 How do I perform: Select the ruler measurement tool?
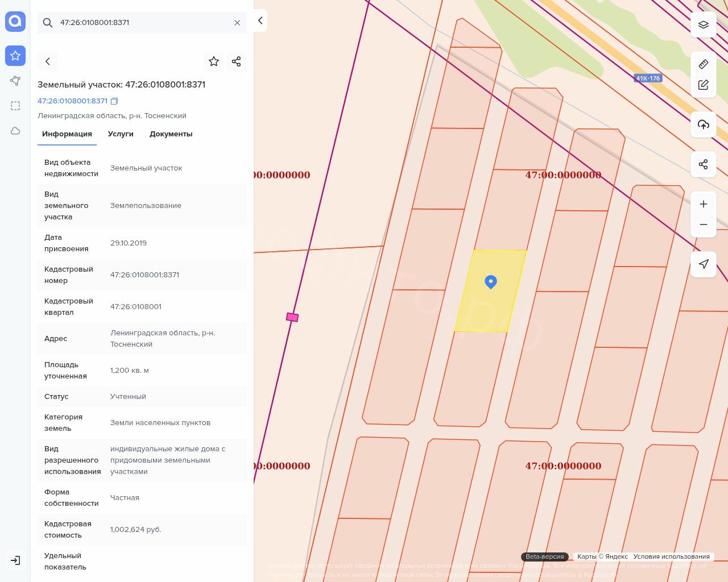tap(704, 64)
